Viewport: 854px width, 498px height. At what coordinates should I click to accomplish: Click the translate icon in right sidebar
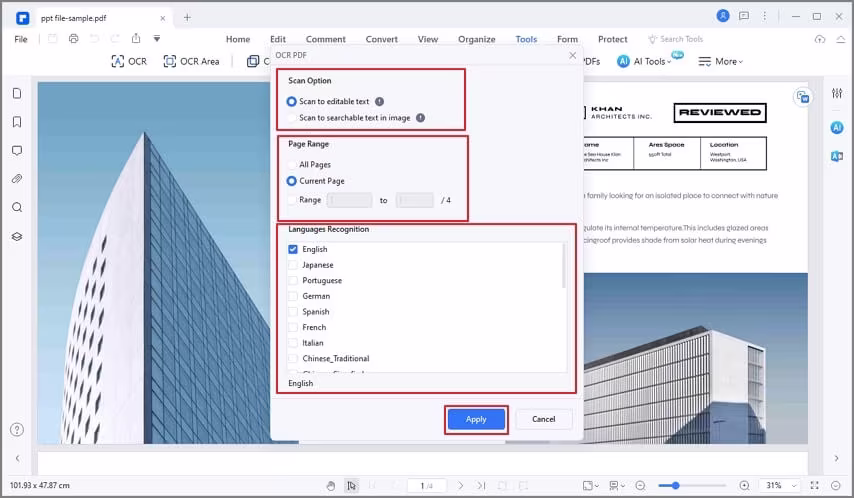click(837, 156)
